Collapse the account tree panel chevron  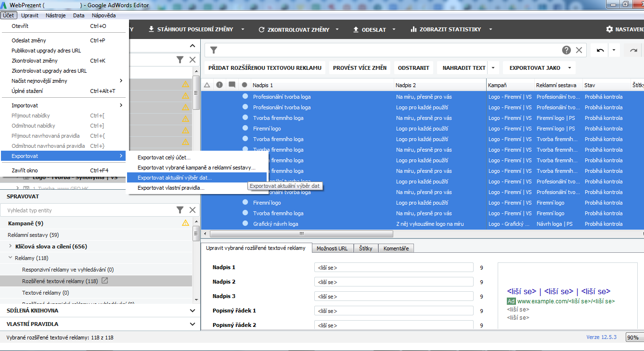[193, 46]
